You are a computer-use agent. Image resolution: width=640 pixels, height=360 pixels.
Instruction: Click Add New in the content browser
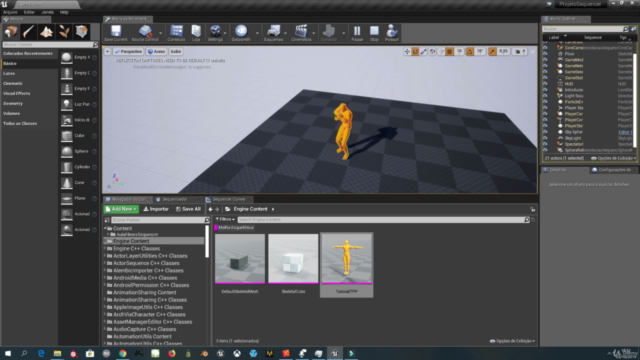pos(121,209)
